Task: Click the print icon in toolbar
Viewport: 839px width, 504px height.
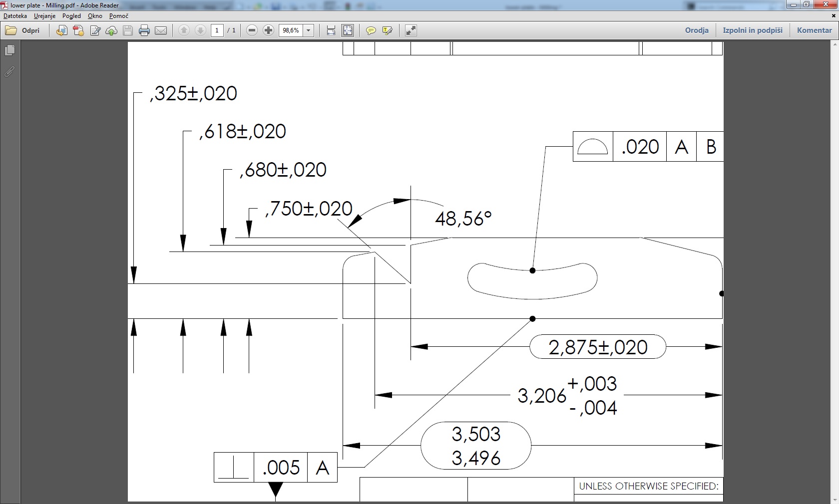Action: pos(144,31)
